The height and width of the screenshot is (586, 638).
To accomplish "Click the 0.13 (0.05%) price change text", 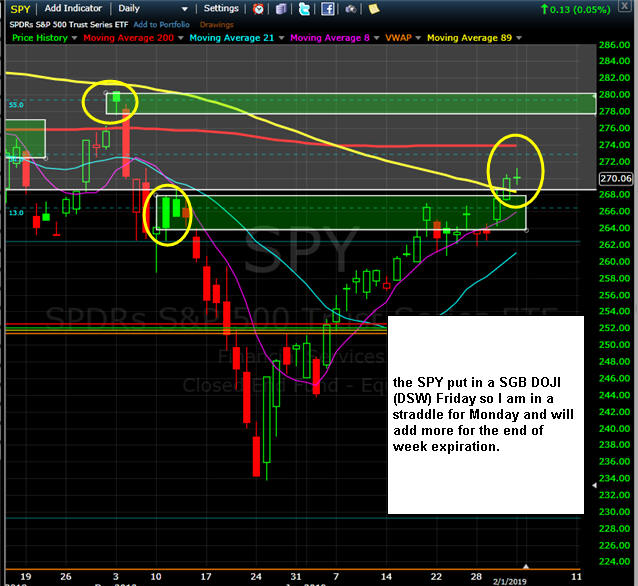I will [580, 9].
